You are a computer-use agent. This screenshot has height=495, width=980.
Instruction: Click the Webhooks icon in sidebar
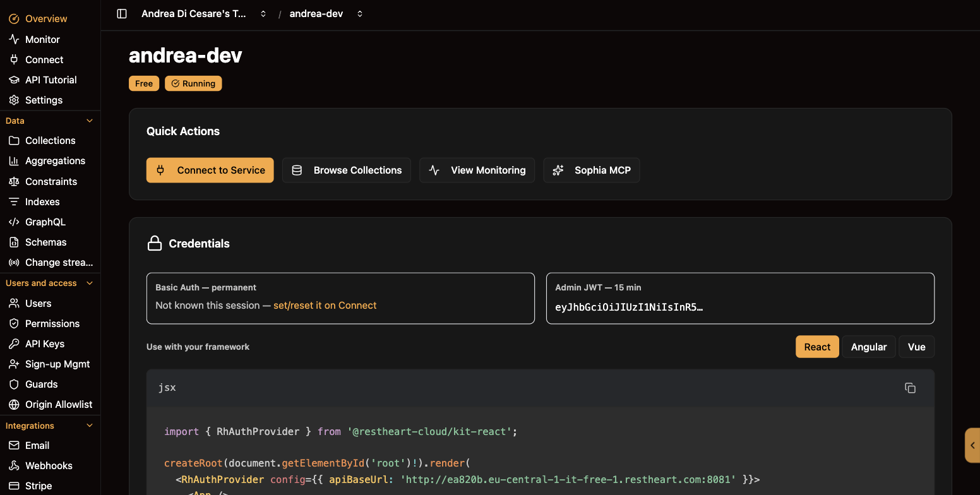pyautogui.click(x=14, y=465)
